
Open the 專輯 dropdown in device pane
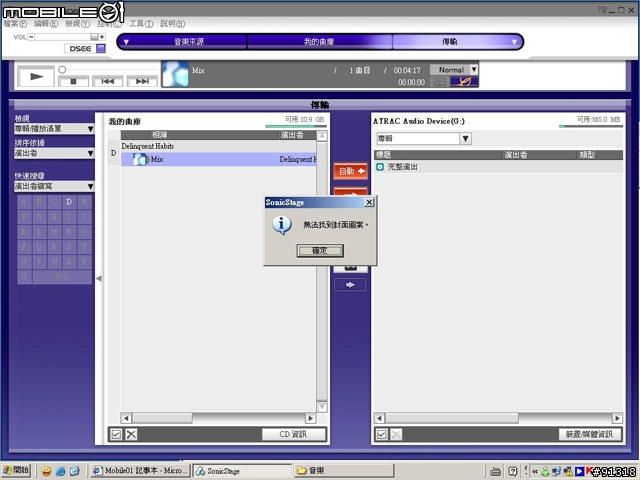tap(424, 139)
